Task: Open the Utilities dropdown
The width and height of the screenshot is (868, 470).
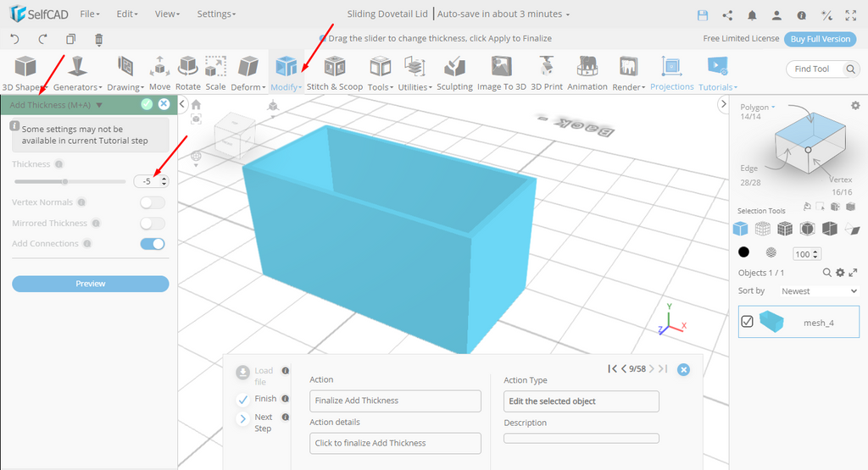Action: [415, 73]
